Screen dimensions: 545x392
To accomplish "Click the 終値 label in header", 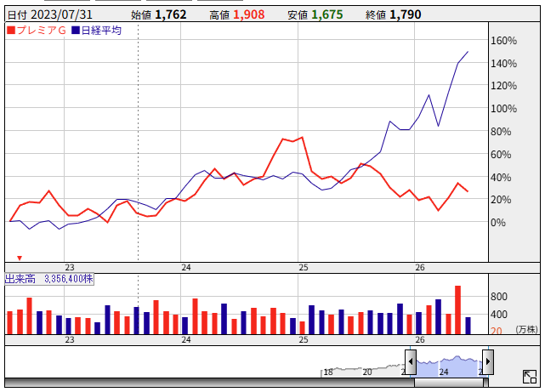I will (376, 15).
